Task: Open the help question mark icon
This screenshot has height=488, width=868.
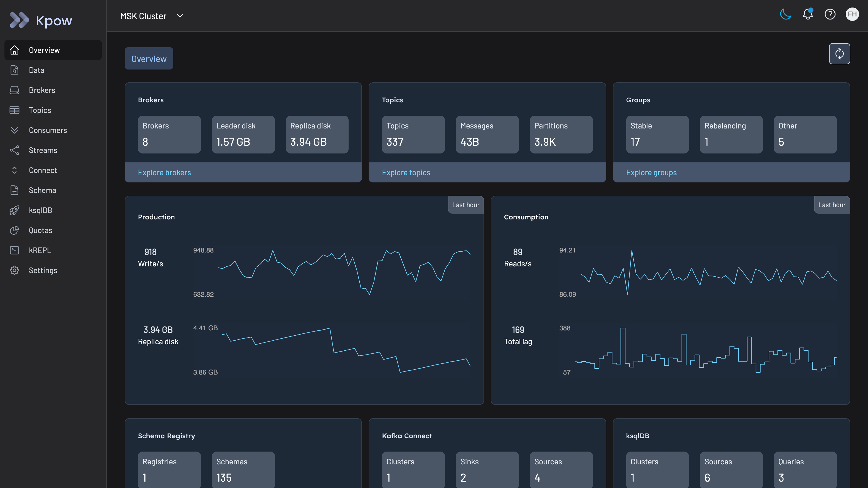Action: (x=830, y=14)
